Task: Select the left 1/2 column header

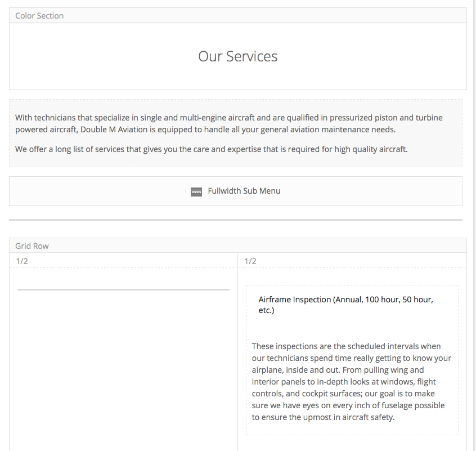Action: point(123,261)
